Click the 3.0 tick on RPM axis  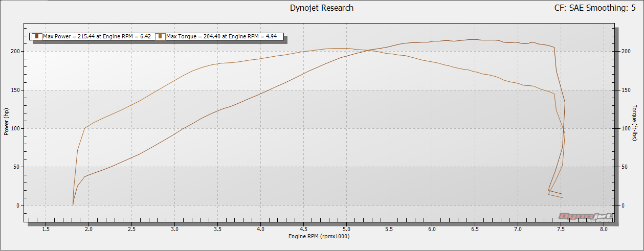click(175, 230)
